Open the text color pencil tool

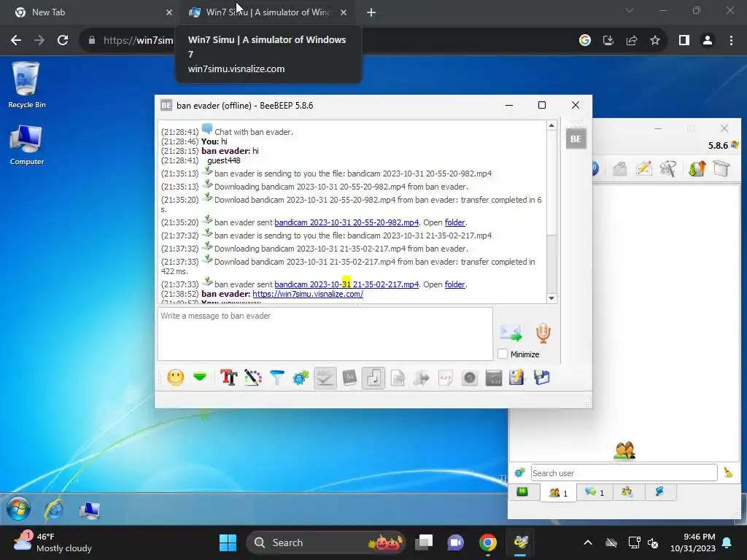253,378
